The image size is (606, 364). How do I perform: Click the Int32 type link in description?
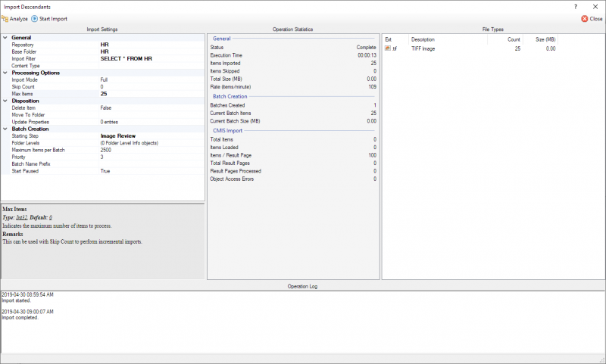coord(22,218)
